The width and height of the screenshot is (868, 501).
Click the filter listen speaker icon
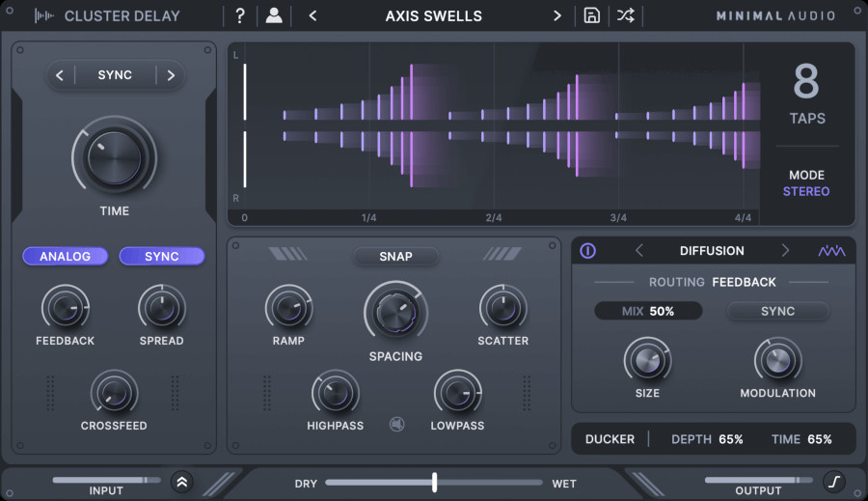coord(395,423)
